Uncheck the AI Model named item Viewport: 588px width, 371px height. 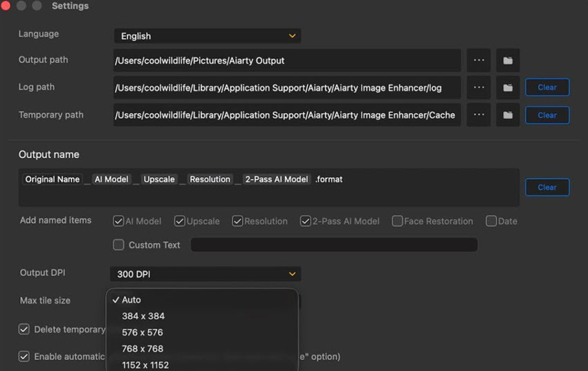click(x=118, y=221)
